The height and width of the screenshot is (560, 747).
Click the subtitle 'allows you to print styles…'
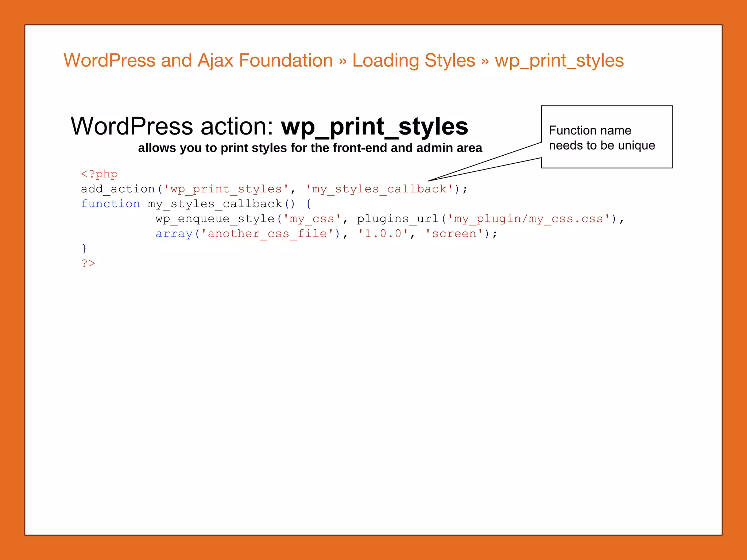pos(310,148)
